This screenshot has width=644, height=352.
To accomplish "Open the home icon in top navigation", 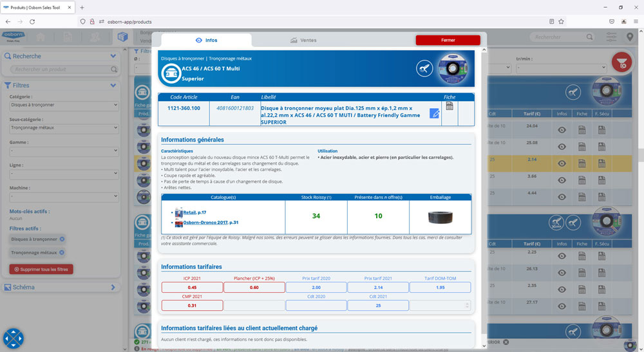I will tap(41, 37).
